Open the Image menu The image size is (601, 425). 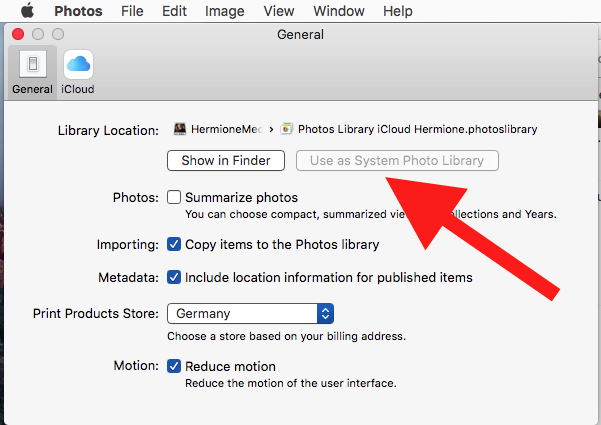point(224,11)
